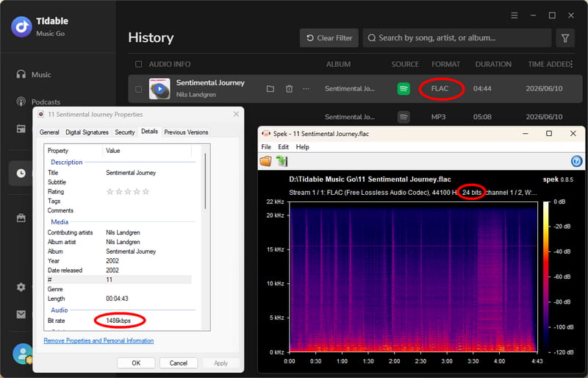Click Spek save spectrogram icon
The height and width of the screenshot is (378, 588).
click(282, 161)
